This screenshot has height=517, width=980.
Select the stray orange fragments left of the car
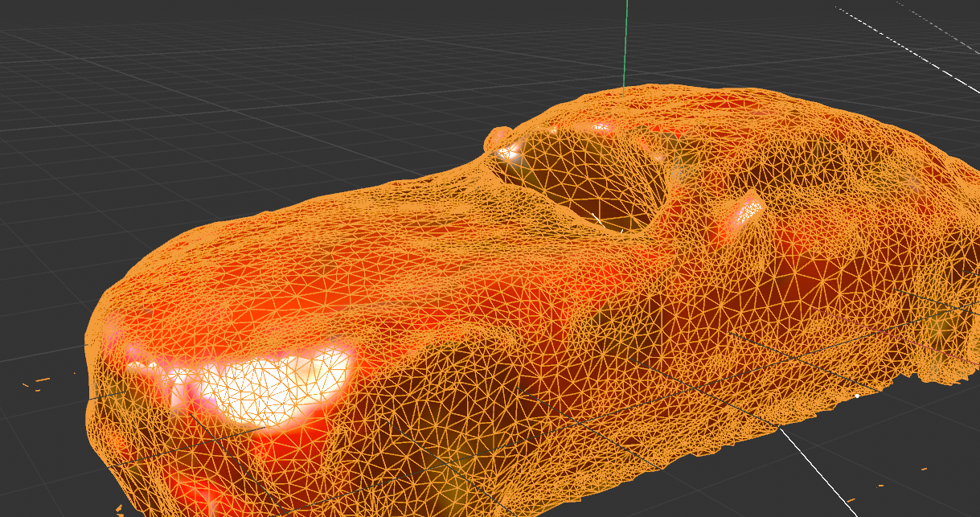coord(42,380)
